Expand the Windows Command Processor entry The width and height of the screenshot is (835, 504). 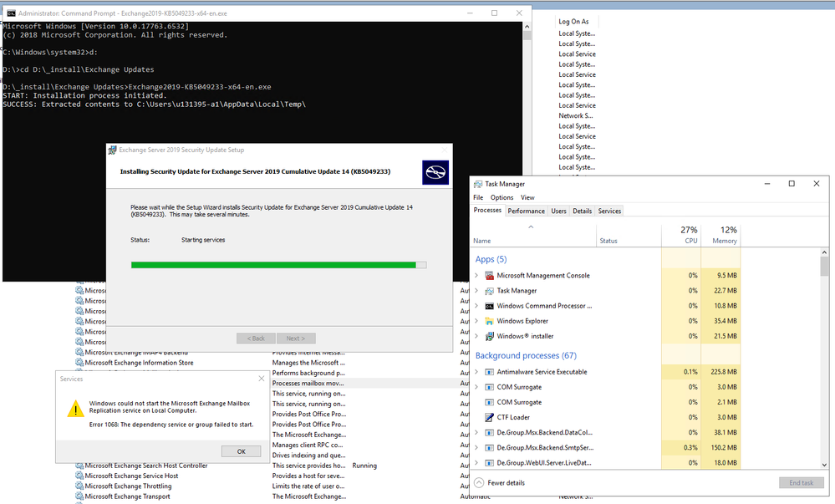coord(476,306)
